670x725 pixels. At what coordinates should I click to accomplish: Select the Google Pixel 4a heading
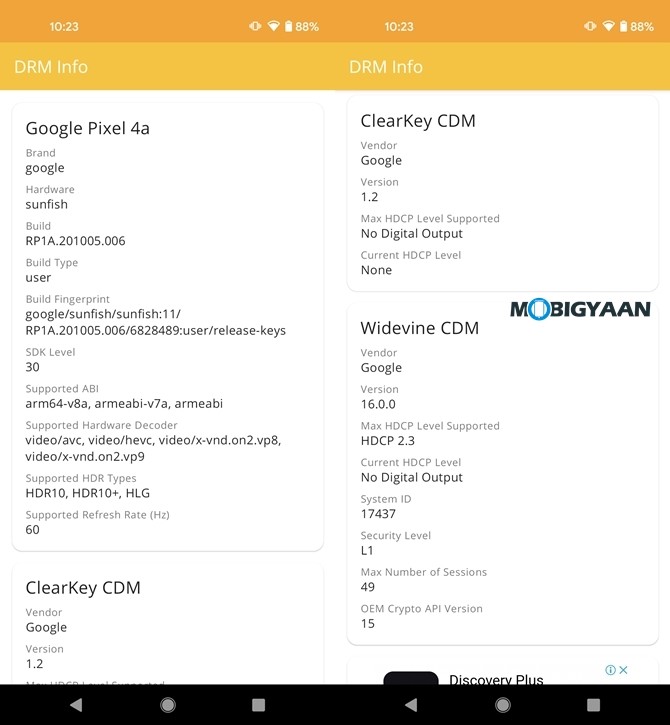87,128
